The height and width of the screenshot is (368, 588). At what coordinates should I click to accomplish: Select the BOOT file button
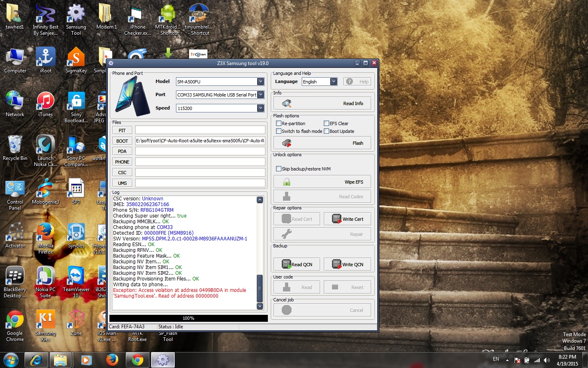pos(122,141)
